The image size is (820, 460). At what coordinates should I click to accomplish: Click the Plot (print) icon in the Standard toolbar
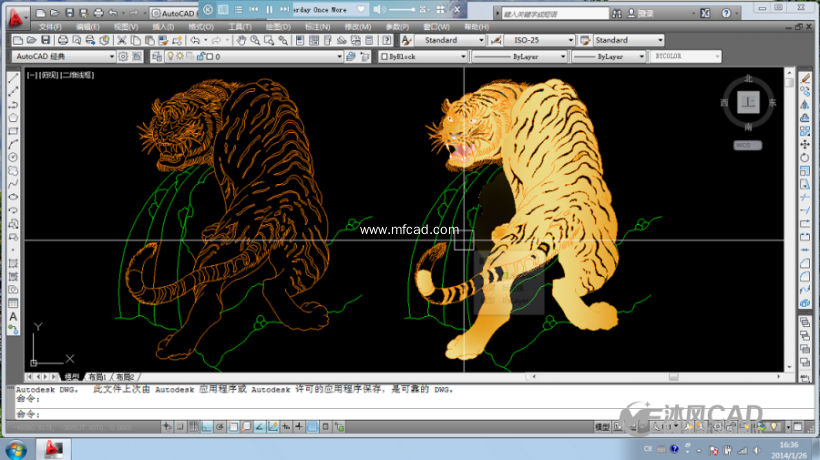[63, 40]
